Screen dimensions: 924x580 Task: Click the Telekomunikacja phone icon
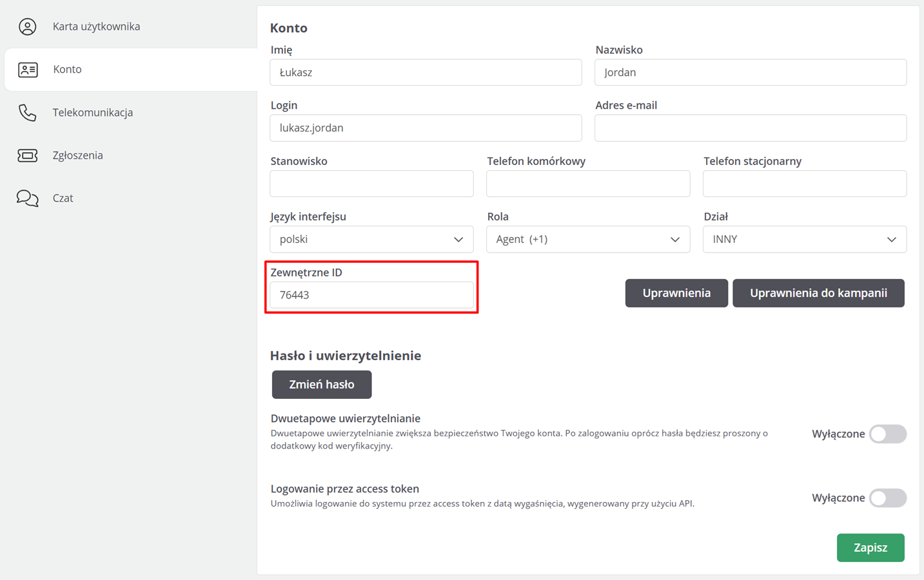27,113
